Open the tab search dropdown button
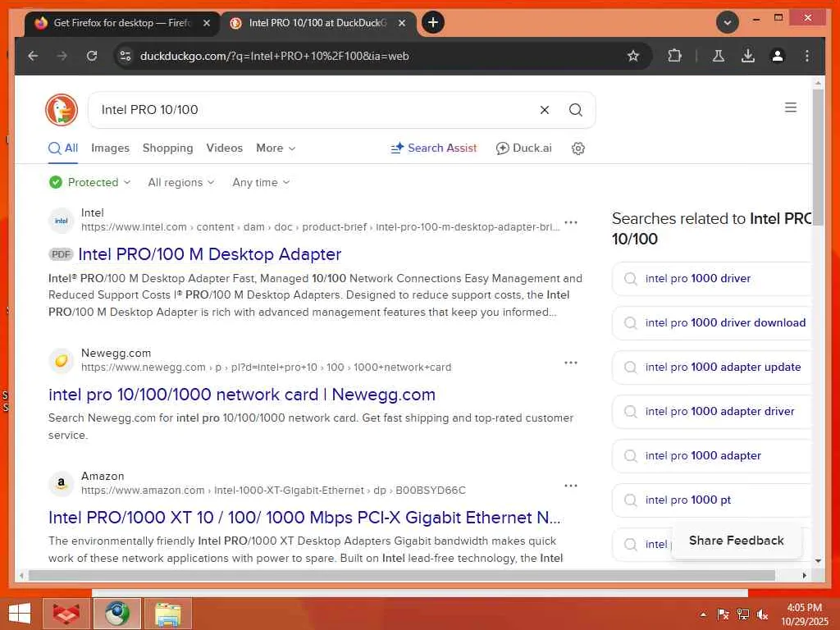 pyautogui.click(x=728, y=22)
